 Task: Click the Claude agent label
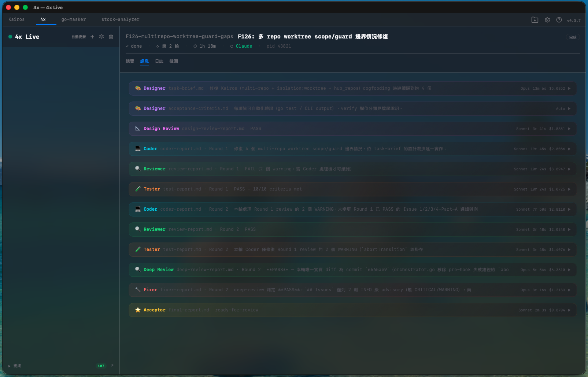pyautogui.click(x=244, y=46)
